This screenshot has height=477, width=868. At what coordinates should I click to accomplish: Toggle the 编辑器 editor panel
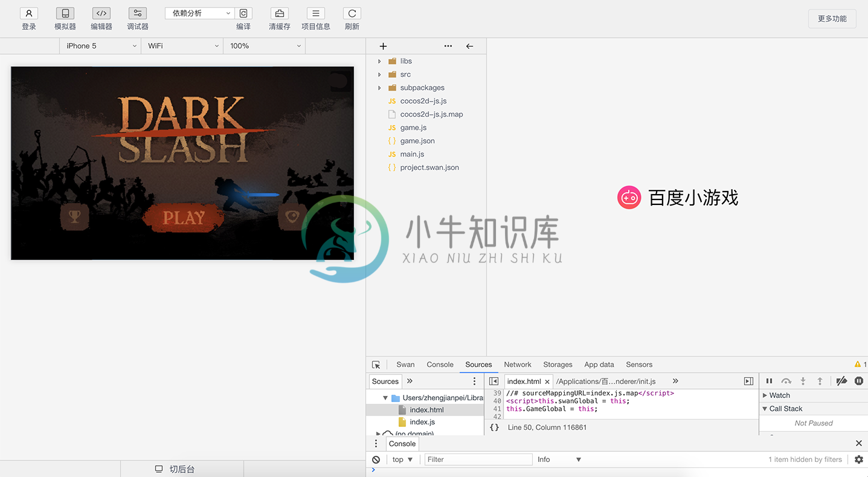tap(101, 13)
